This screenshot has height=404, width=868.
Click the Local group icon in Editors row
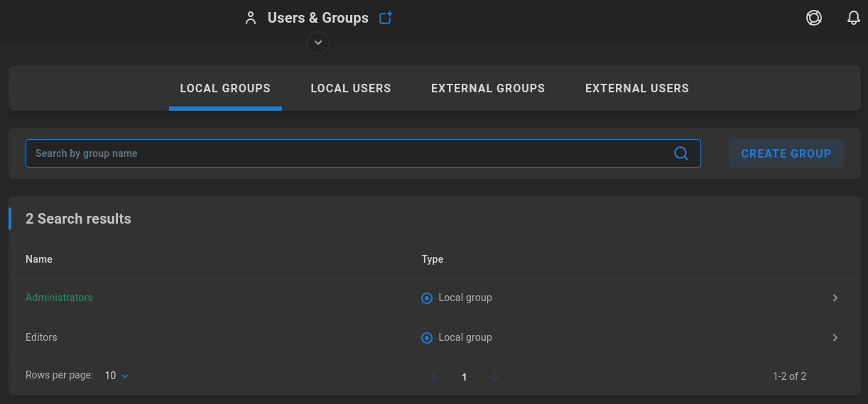click(427, 338)
